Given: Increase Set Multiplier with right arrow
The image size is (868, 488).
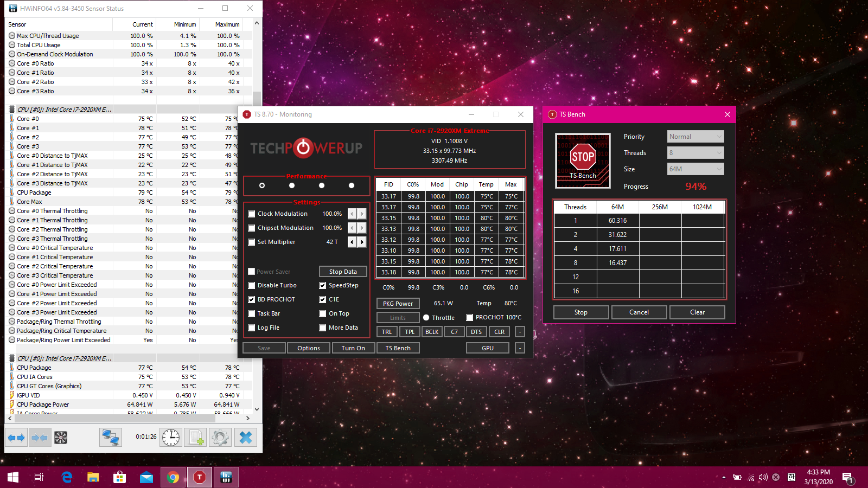Looking at the screenshot, I should pos(362,242).
